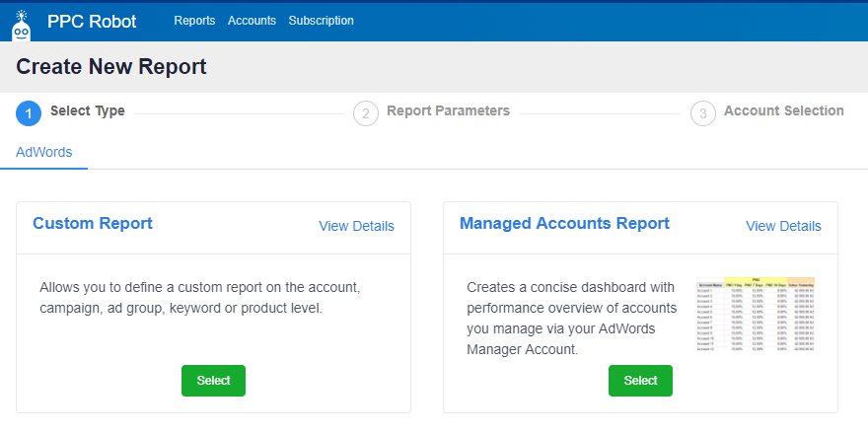Click the Account Selection step label

784,110
